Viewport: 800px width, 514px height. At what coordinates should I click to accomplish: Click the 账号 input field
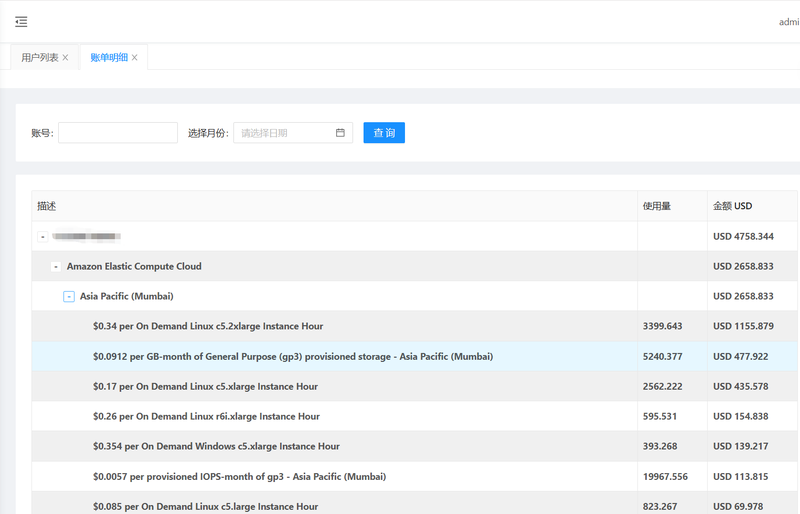118,133
